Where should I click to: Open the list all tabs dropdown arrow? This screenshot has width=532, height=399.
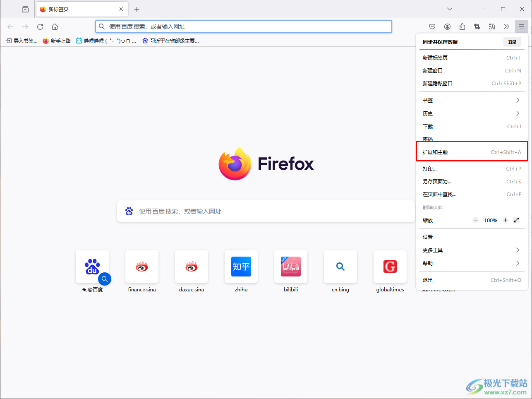pos(450,9)
